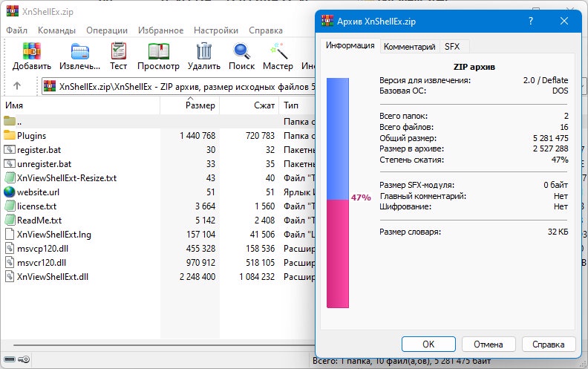
Task: Click the parent folder '..' icon
Action: point(10,121)
